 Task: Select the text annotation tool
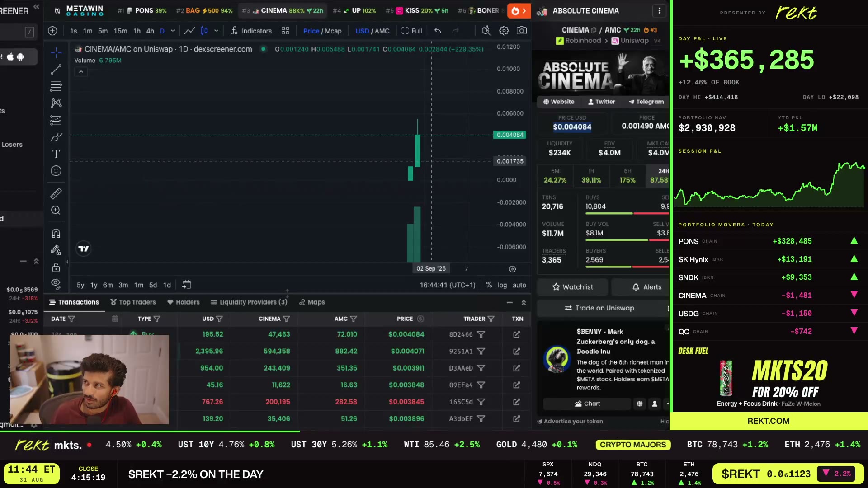point(56,154)
